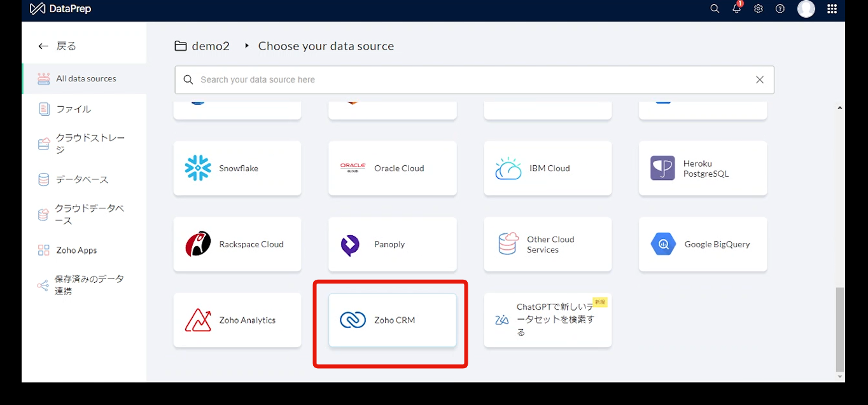Viewport: 868px width, 405px height.
Task: Click the Heroku PostgreSQL logo
Action: pyautogui.click(x=662, y=168)
